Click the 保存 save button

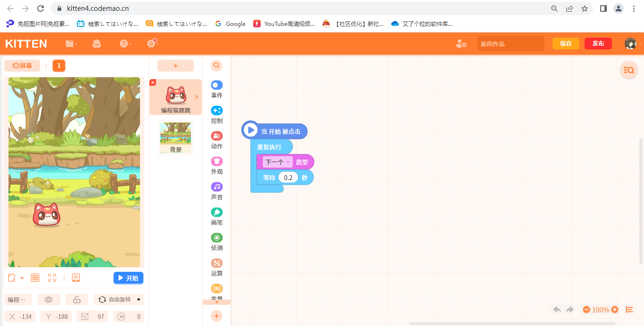(566, 44)
